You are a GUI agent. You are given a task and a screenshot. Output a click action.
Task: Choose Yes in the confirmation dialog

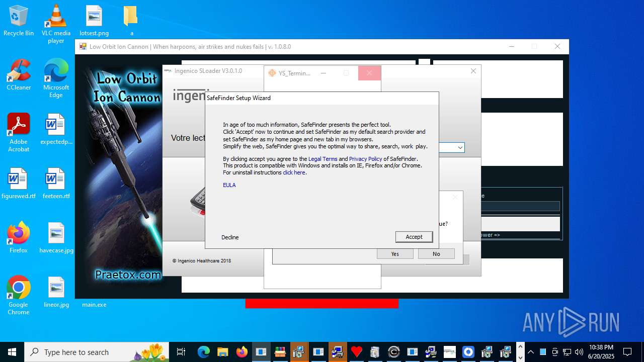pyautogui.click(x=395, y=254)
